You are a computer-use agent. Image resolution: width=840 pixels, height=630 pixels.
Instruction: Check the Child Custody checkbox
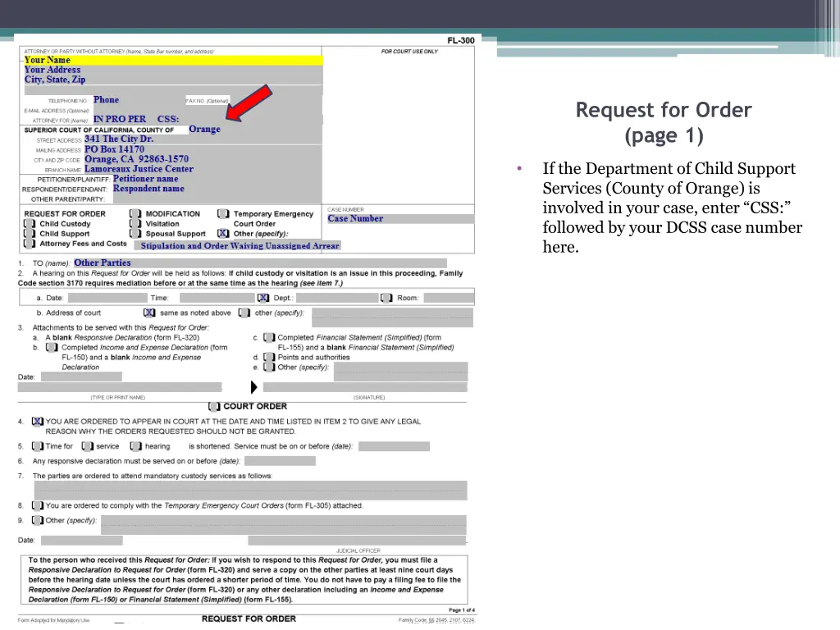coord(29,223)
